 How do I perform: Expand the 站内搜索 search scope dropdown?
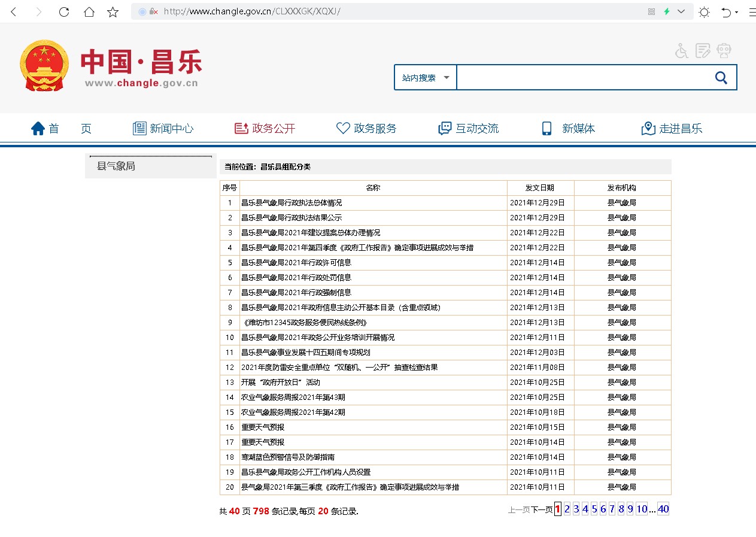click(425, 78)
